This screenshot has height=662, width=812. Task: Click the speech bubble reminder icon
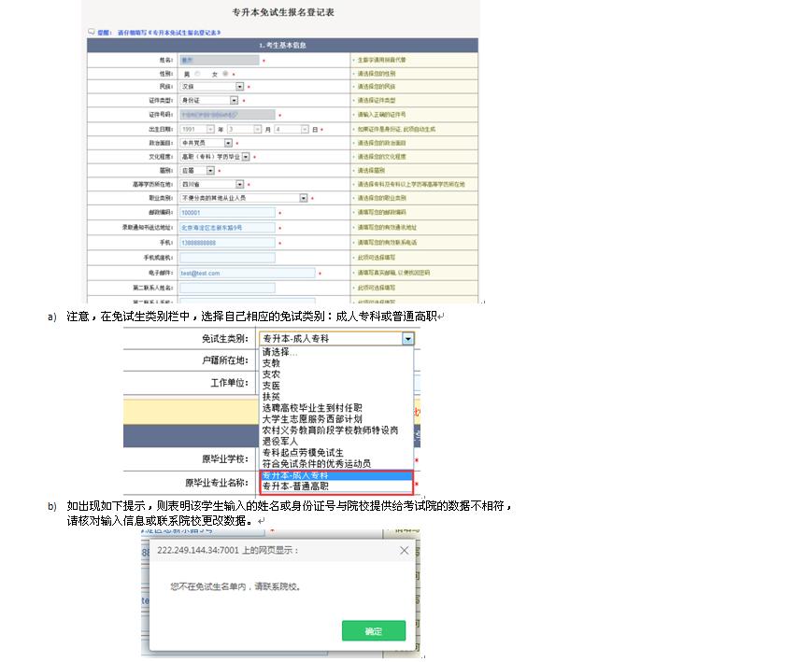tap(91, 32)
